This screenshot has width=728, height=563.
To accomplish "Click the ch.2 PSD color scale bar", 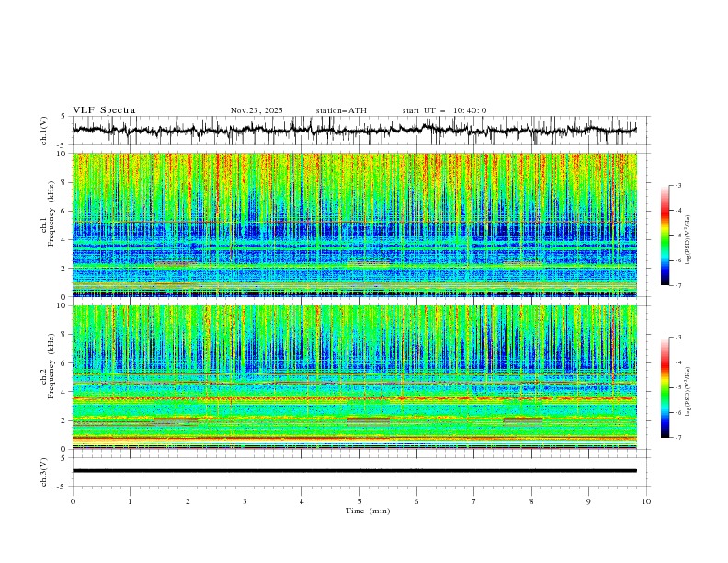I will [665, 387].
